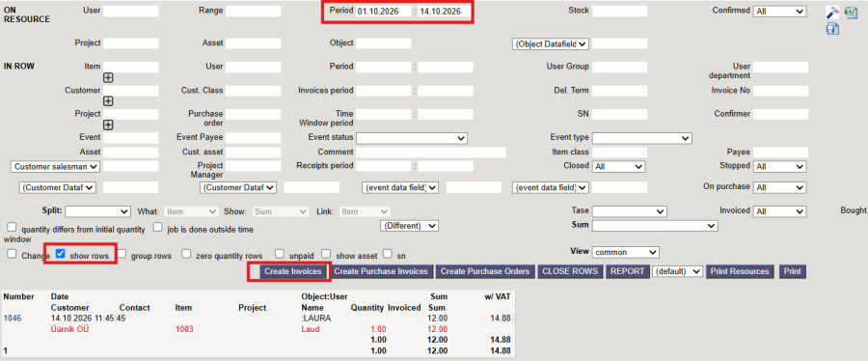
Task: Click the ON RESOURCE User input field
Action: [130, 11]
